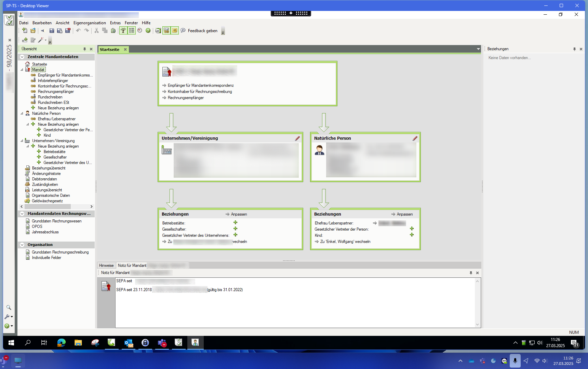Click the Save (floppy disk) toolbar icon
This screenshot has height=369, width=588.
click(52, 31)
